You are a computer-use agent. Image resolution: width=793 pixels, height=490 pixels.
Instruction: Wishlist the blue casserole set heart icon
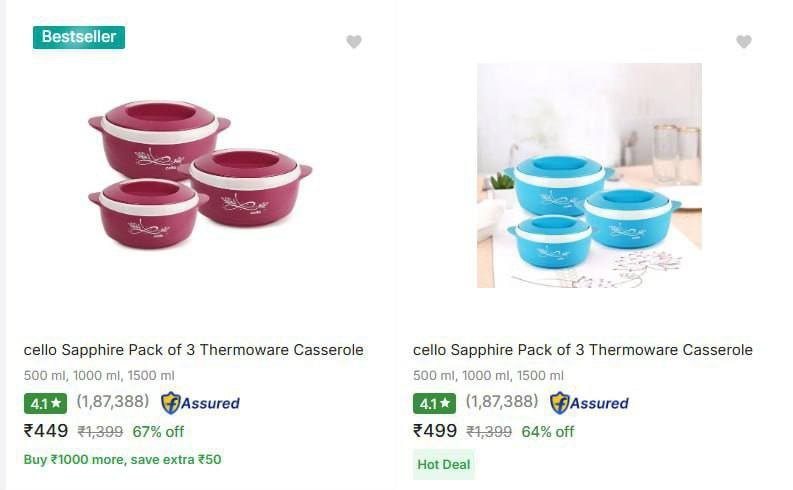pyautogui.click(x=743, y=42)
